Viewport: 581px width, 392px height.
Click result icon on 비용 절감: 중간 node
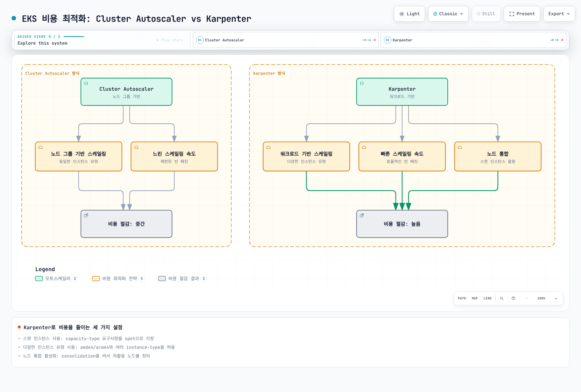tap(86, 216)
